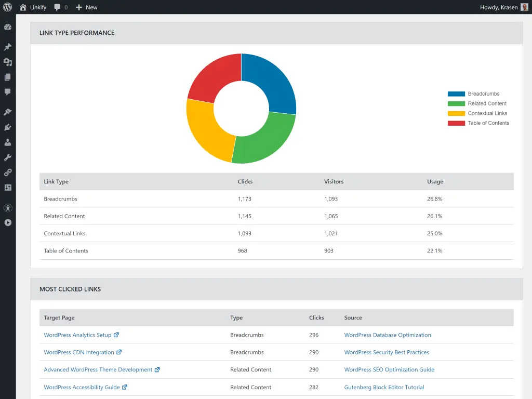Click the Tools wrench icon

pyautogui.click(x=8, y=157)
